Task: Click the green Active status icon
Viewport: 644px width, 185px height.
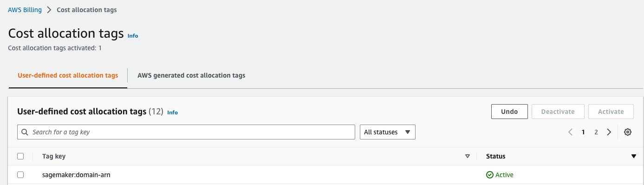Action: click(x=489, y=175)
